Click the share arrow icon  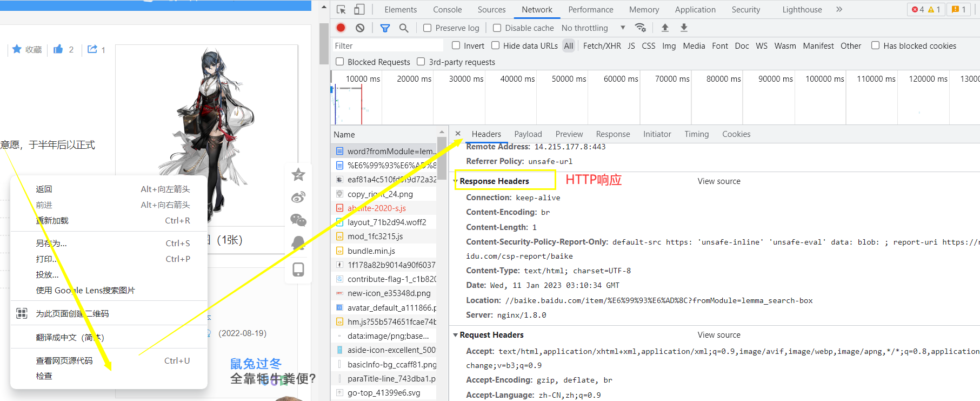click(x=92, y=49)
